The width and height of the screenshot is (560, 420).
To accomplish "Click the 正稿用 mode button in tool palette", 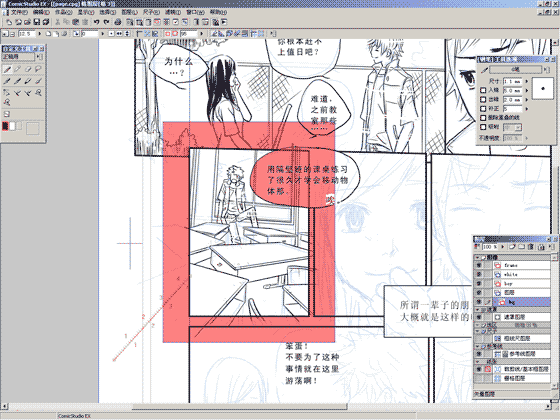I will pos(19,57).
